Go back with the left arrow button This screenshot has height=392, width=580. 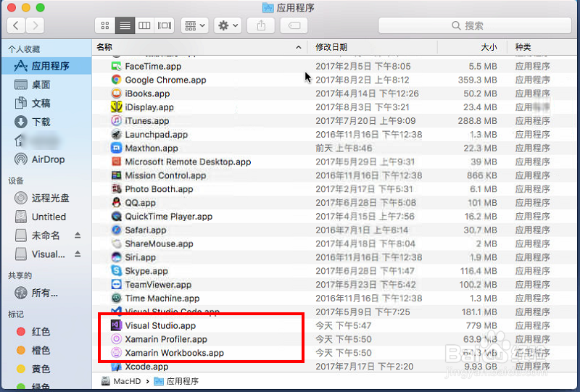click(16, 25)
